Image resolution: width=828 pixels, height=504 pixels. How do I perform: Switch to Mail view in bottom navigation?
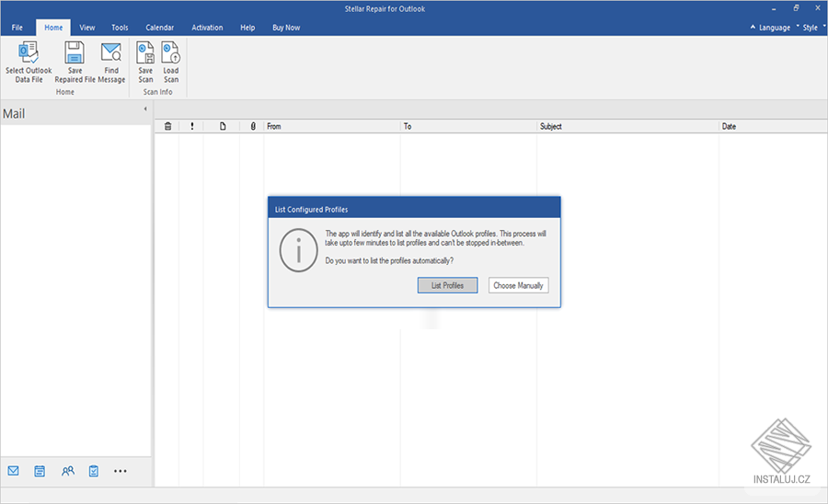click(13, 471)
